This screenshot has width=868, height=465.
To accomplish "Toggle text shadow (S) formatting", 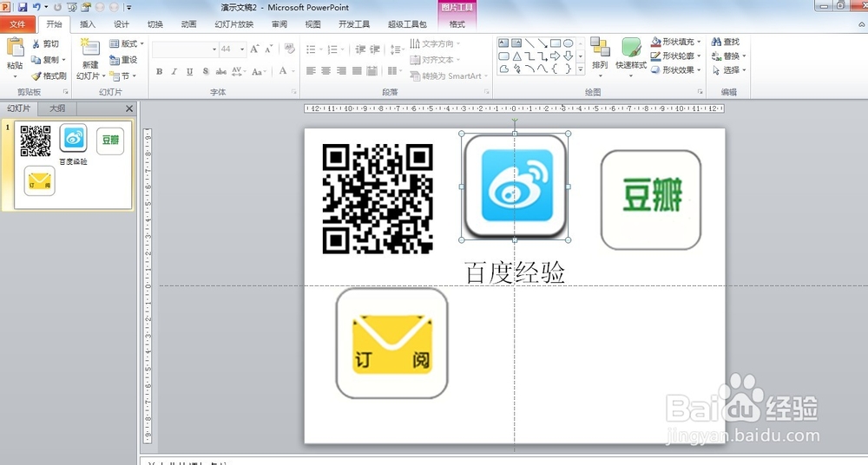I will (206, 71).
